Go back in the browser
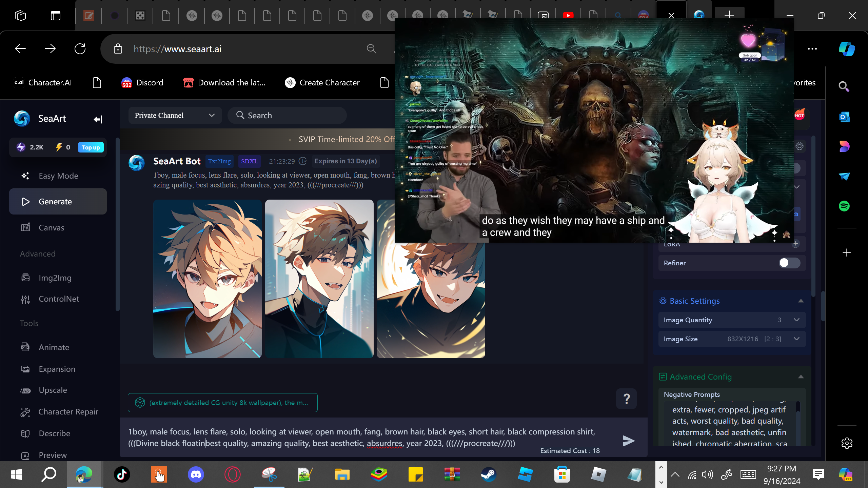Viewport: 868px width, 488px height. (20, 49)
